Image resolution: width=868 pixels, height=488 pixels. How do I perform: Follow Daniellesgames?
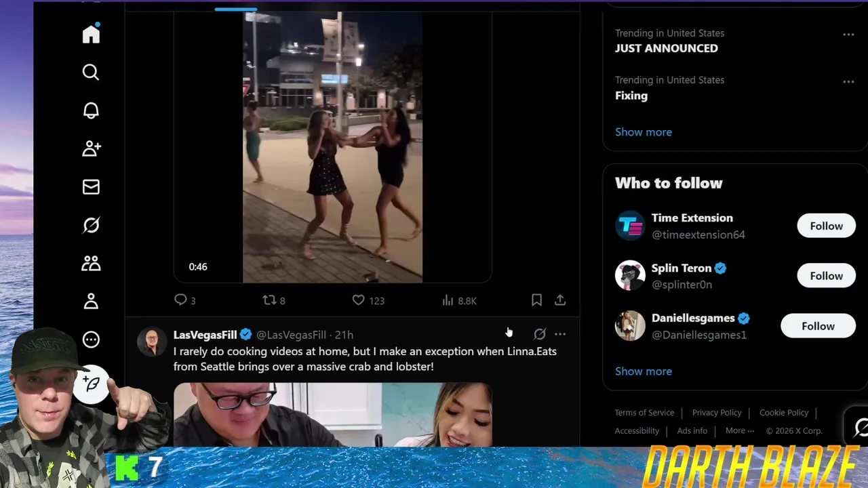tap(818, 326)
